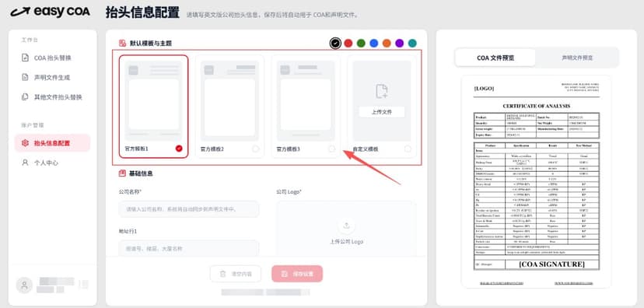Choose the teal theme color
Screen dimensions: 644x308
tap(412, 43)
